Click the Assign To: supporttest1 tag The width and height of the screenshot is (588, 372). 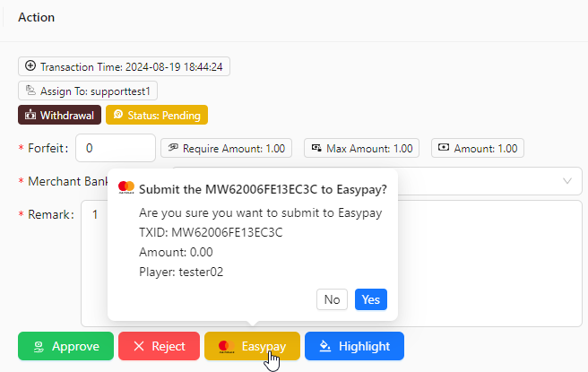pyautogui.click(x=88, y=91)
